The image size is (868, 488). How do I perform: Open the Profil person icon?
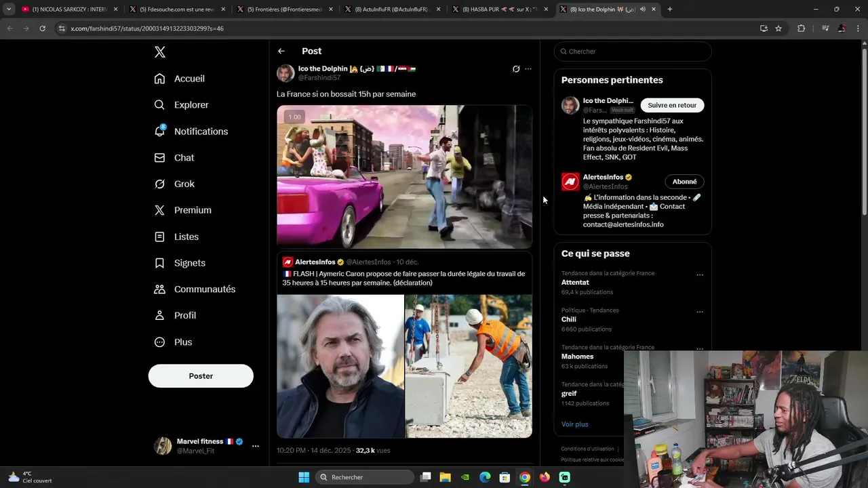point(159,315)
